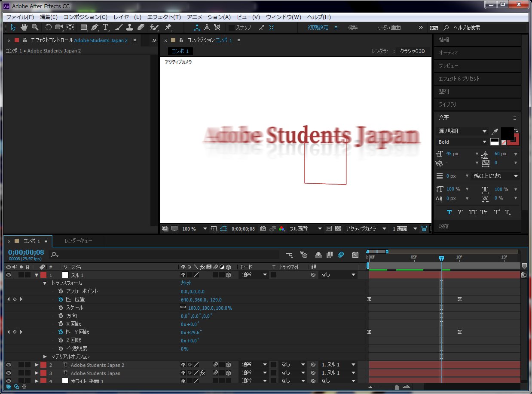Open the grid and guide options icon

[214, 229]
